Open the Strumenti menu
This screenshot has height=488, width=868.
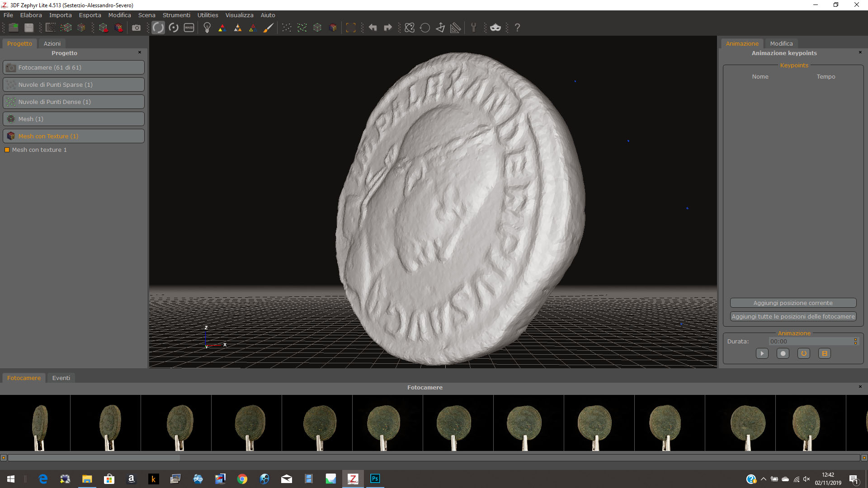[x=176, y=15]
